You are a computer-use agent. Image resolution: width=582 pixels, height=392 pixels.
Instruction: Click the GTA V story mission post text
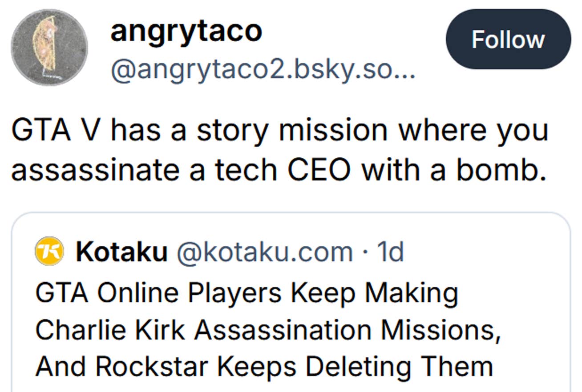tap(280, 149)
